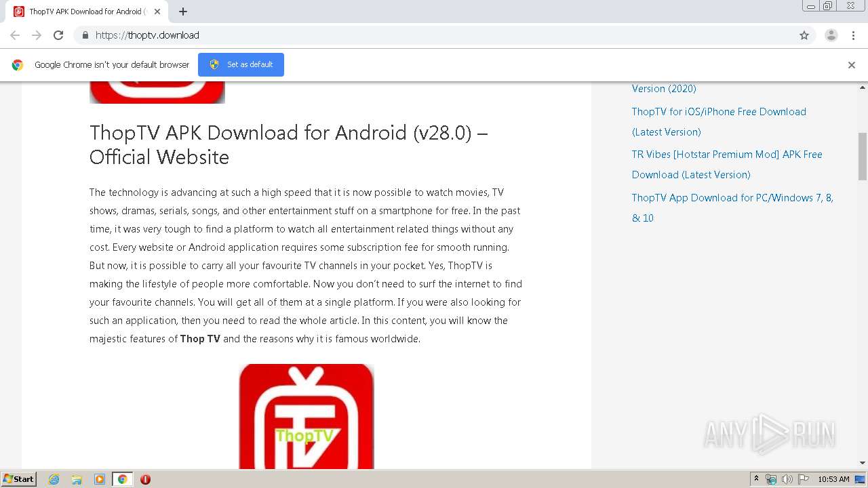Open the Chrome three-dot menu

(853, 35)
